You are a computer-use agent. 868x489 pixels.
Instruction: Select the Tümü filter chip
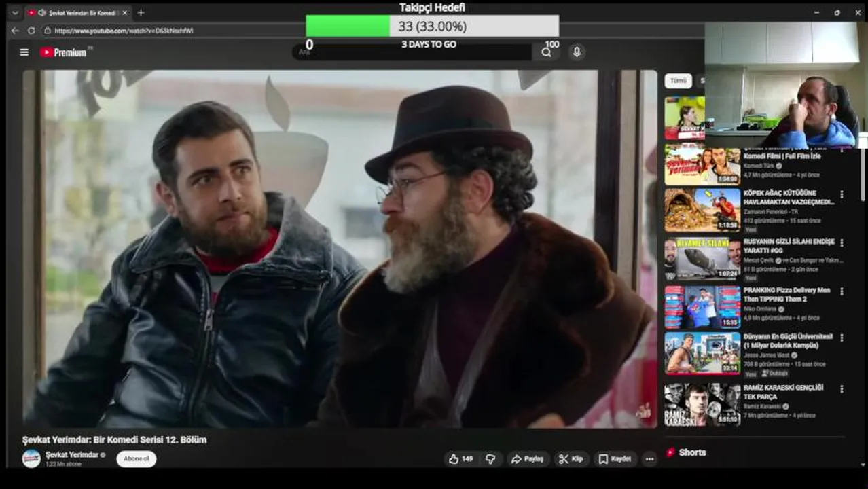pyautogui.click(x=678, y=81)
